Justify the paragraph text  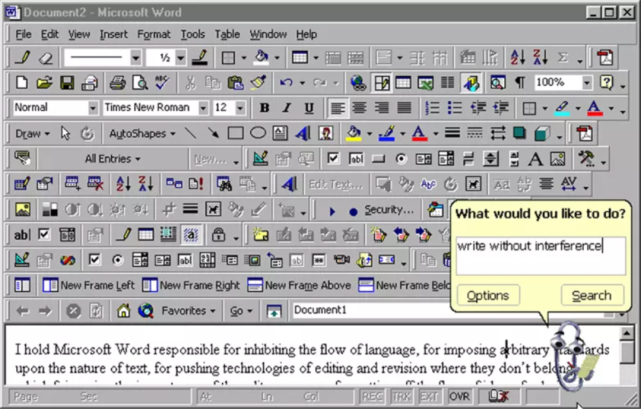(404, 108)
